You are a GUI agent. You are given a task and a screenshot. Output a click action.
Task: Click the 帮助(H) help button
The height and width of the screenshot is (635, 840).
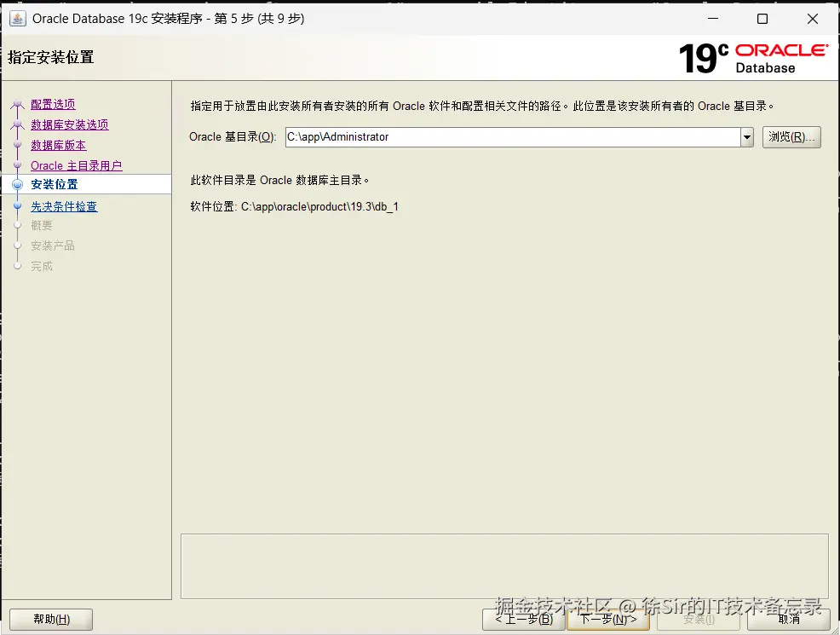tap(50, 620)
